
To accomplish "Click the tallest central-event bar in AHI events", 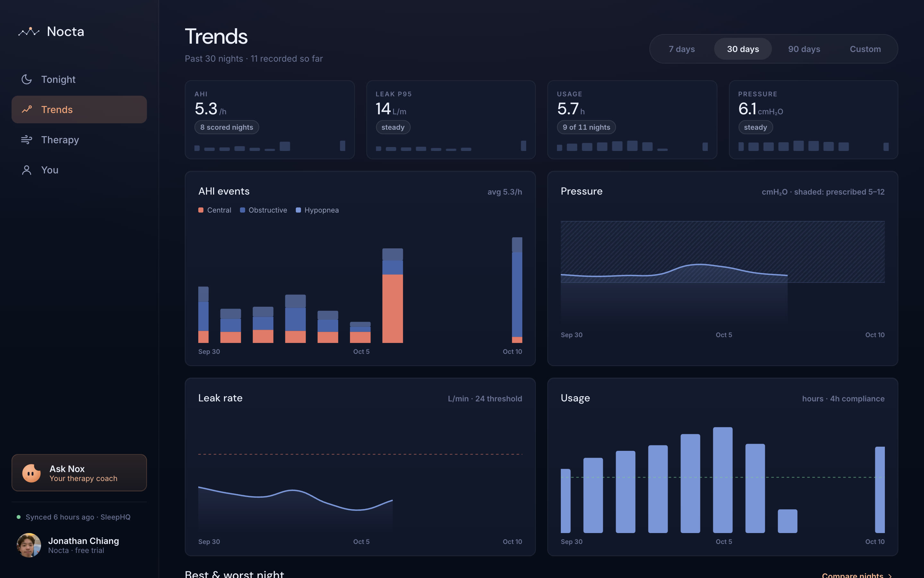I will (x=392, y=308).
